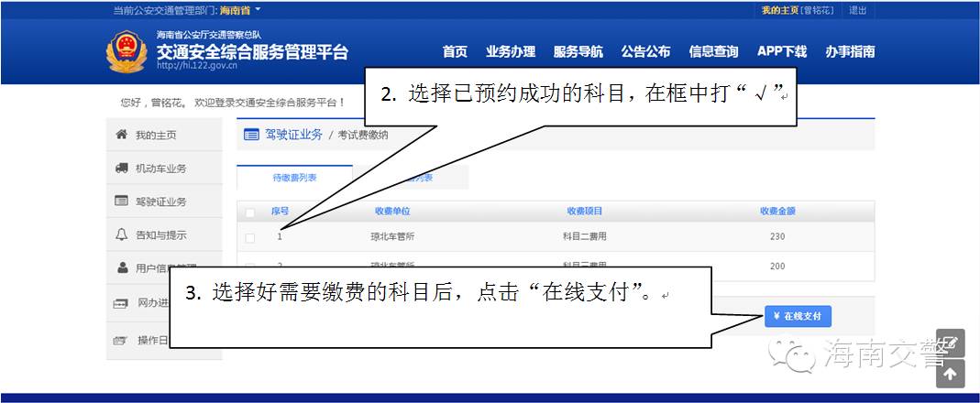Open the 公告公布 menu
This screenshot has height=403, width=980.
(x=645, y=52)
